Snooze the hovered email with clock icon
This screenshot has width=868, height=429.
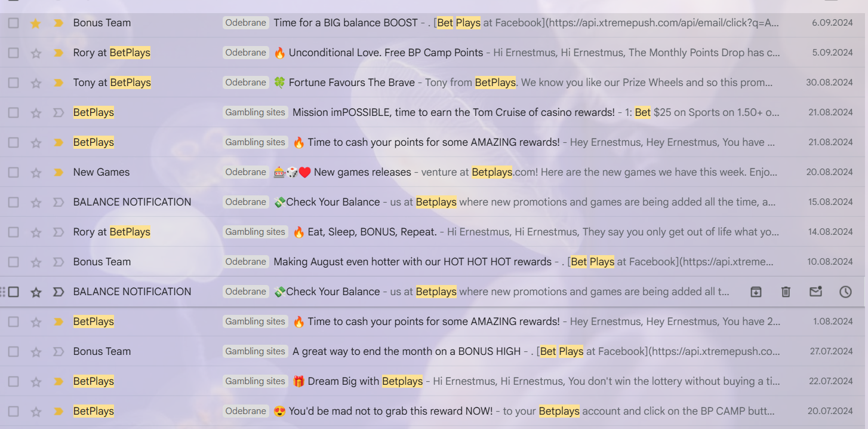tap(845, 292)
